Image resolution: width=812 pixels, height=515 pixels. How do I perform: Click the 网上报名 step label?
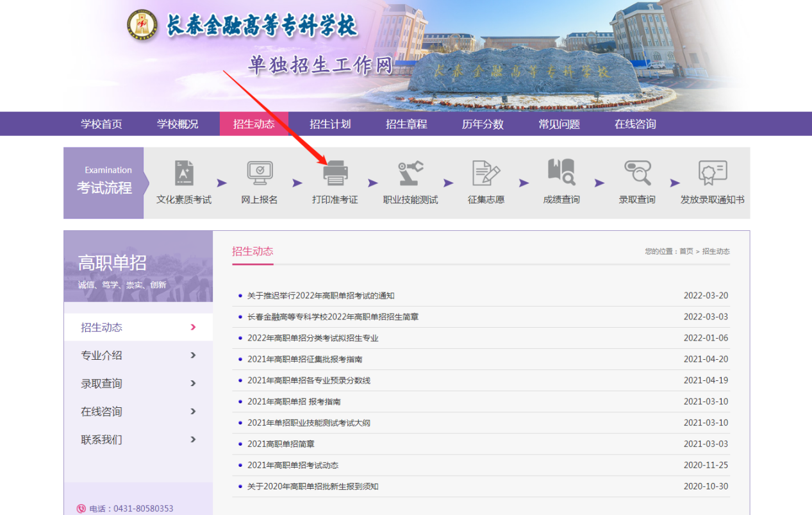coord(260,199)
